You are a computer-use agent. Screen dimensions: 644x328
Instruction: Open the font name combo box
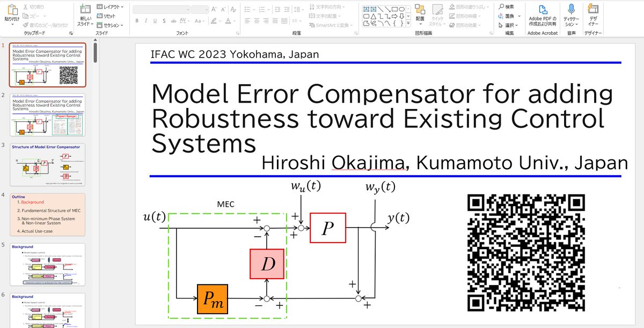(160, 9)
